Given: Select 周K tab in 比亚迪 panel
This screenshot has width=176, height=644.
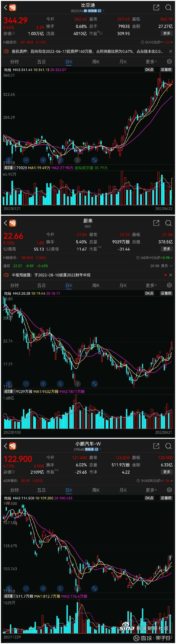Looking at the screenshot, I should [96, 62].
